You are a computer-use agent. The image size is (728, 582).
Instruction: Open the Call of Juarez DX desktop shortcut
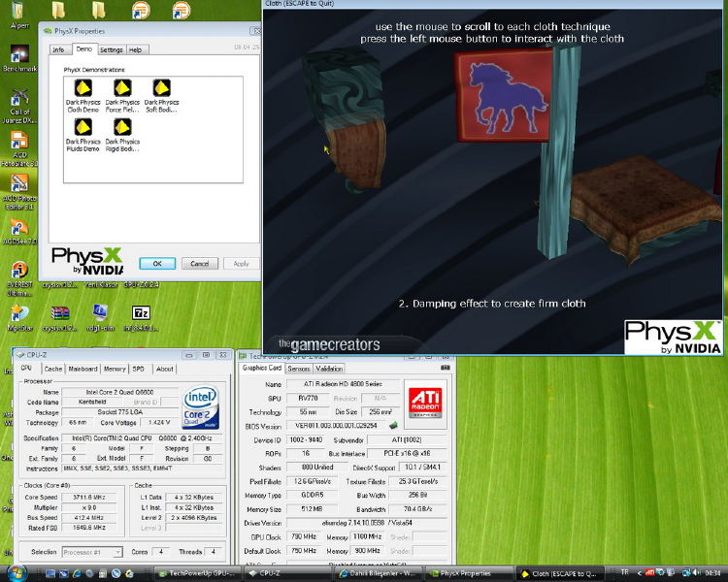[x=19, y=107]
